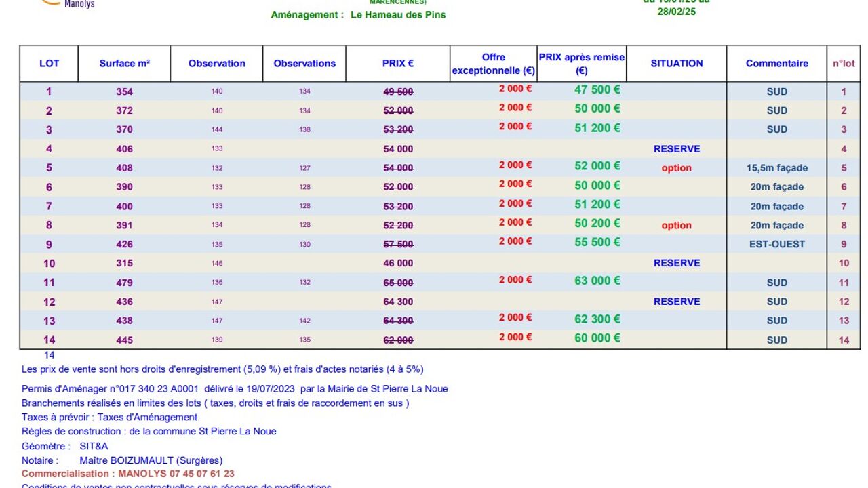
Task: Select price 46 000 for lot 10
Action: [x=398, y=263]
